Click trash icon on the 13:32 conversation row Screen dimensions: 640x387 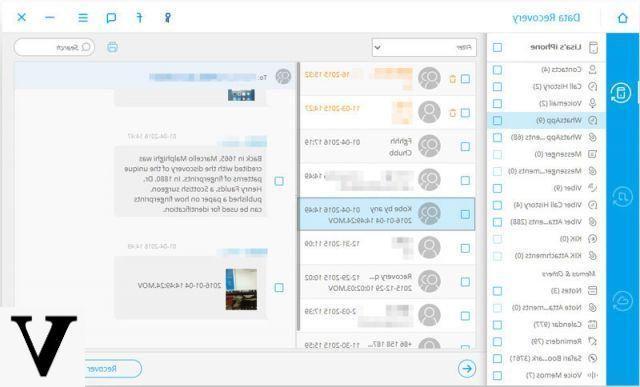pos(452,79)
